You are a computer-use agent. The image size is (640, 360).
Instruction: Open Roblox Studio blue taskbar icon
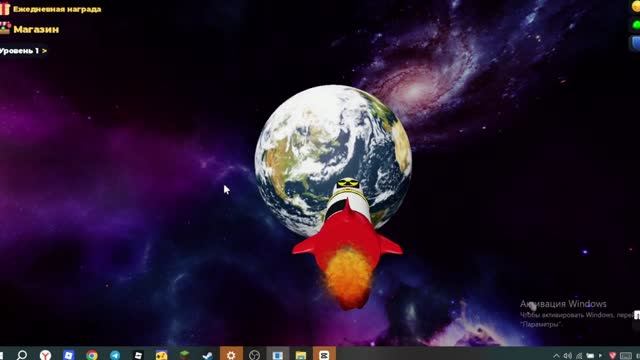tap(69, 355)
